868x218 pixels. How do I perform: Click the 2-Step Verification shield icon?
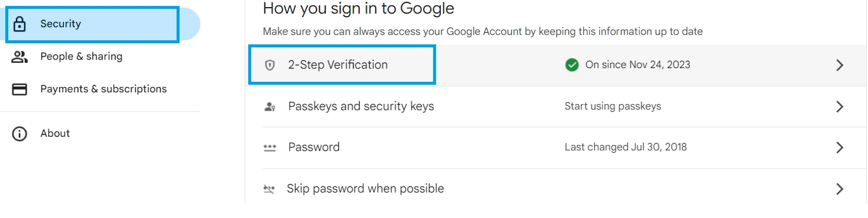coord(270,65)
